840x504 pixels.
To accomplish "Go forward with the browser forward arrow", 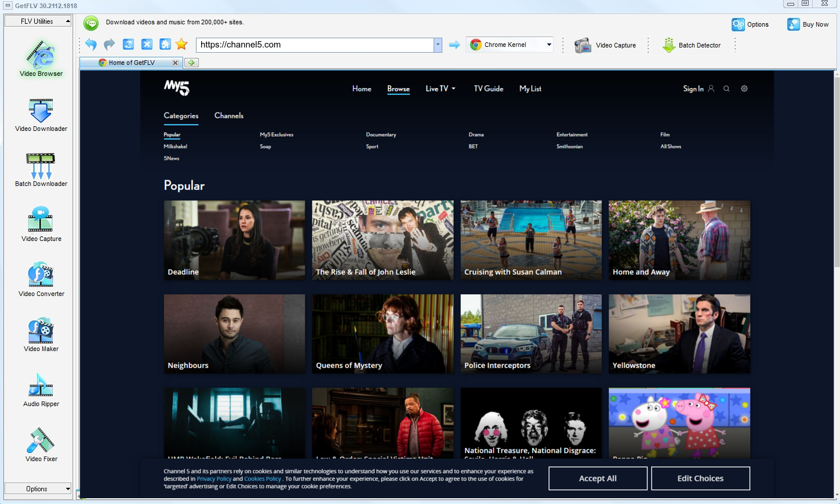I will (x=110, y=45).
